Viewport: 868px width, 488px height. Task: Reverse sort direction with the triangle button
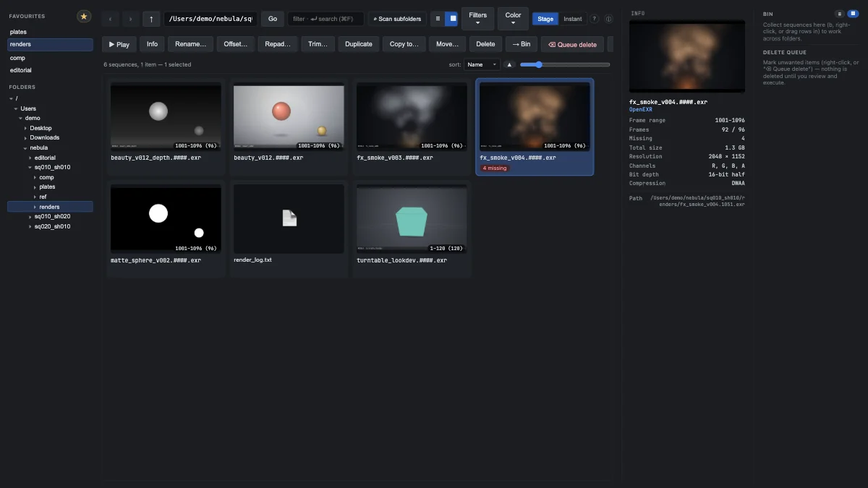click(509, 64)
